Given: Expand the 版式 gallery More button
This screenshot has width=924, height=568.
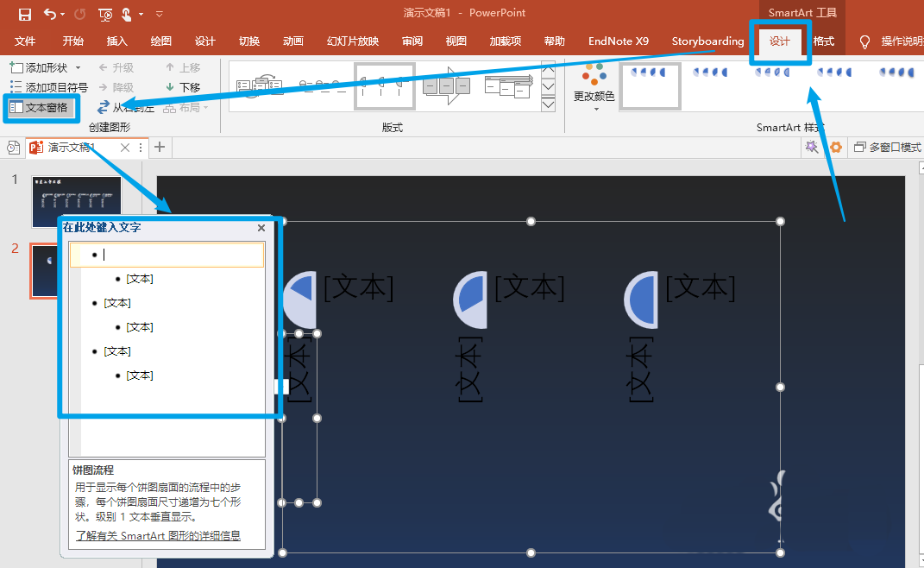Looking at the screenshot, I should point(548,104).
